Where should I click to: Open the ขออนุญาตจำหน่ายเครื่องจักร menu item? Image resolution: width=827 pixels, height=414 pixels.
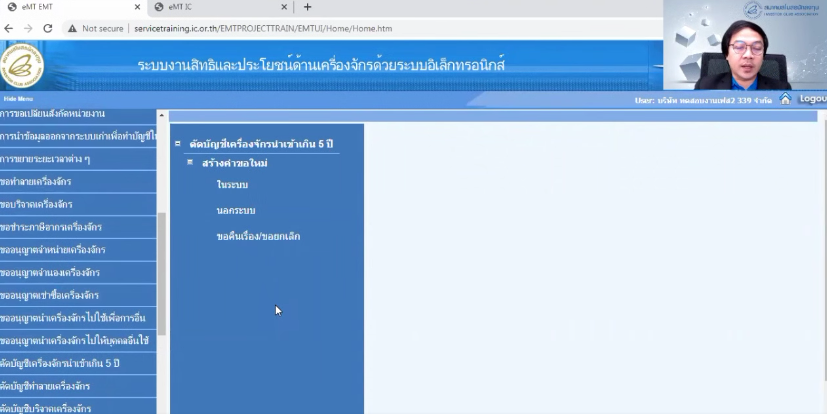coord(78,249)
